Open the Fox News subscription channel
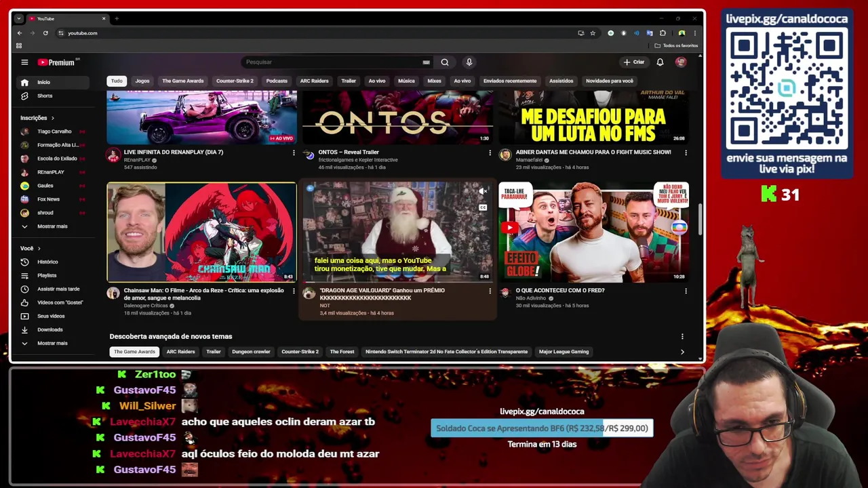 click(53, 199)
